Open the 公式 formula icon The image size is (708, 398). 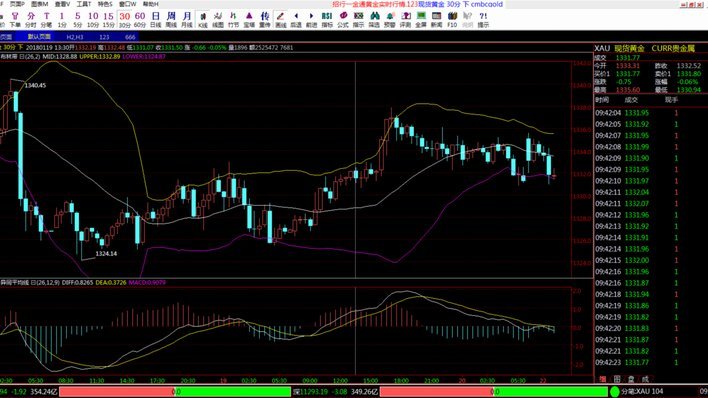[x=343, y=20]
